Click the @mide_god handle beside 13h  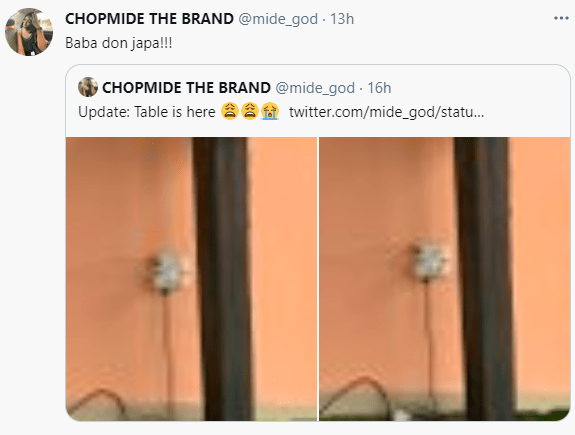coord(278,19)
